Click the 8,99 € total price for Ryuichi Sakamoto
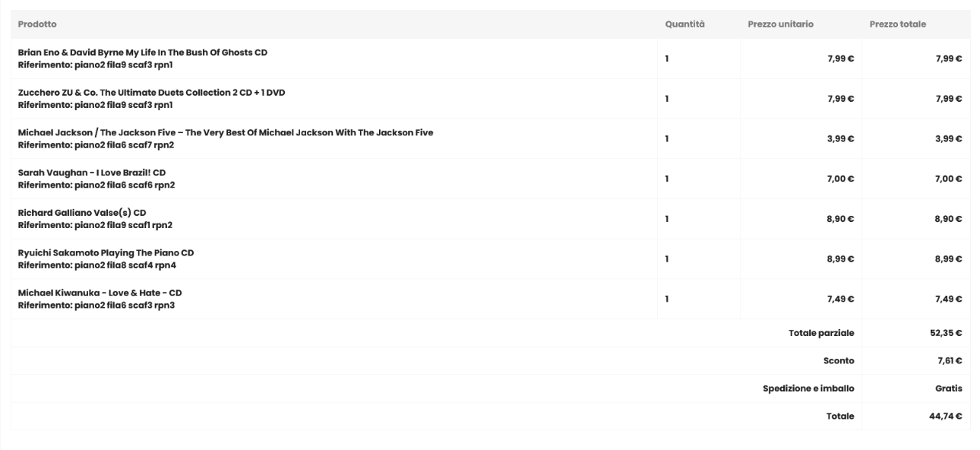 [x=949, y=259]
